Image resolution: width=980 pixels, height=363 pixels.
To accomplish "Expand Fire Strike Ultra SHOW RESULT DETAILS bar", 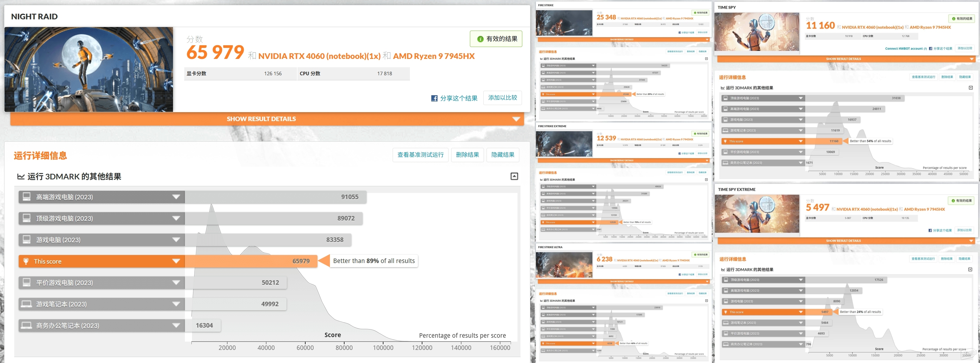I will pyautogui.click(x=623, y=281).
